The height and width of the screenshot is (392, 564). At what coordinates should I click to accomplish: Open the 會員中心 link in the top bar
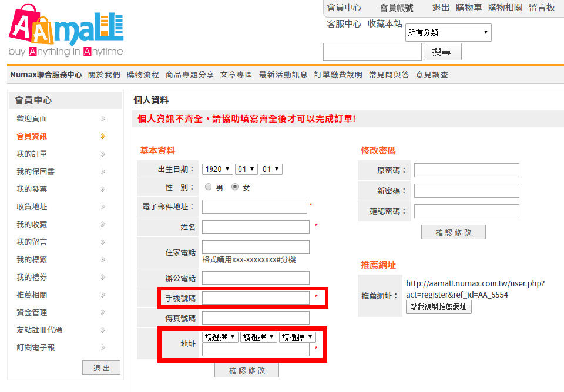(x=344, y=8)
